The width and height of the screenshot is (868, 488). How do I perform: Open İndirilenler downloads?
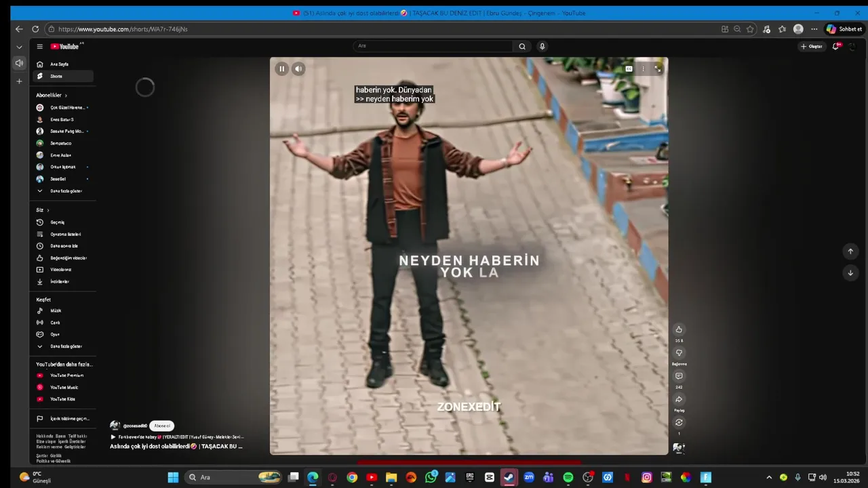click(62, 282)
